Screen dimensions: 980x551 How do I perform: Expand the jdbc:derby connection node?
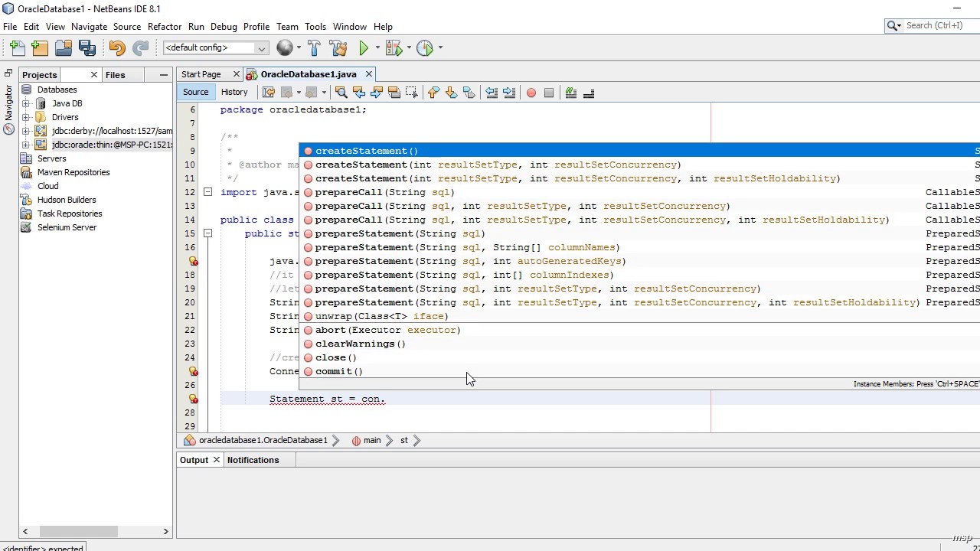[x=26, y=131]
